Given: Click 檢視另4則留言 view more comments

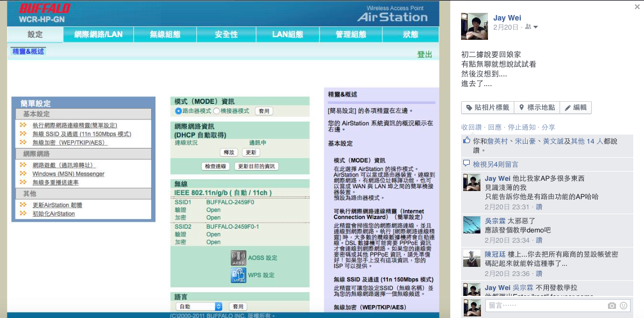Looking at the screenshot, I should coord(496,164).
